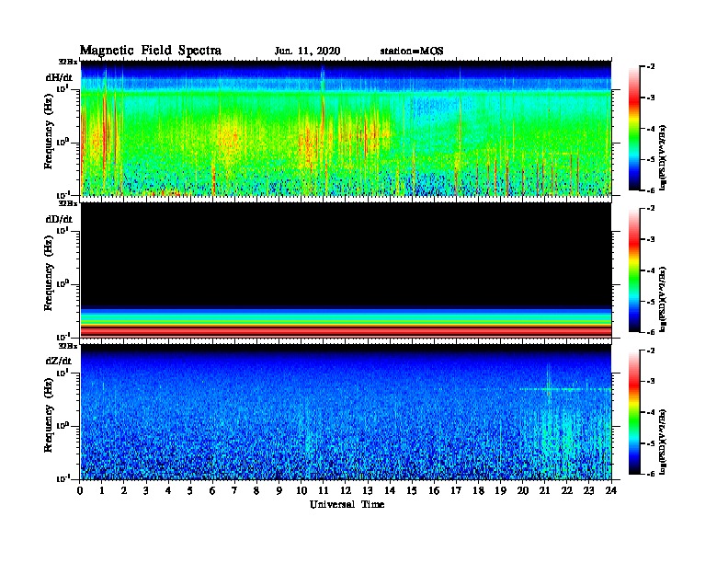This screenshot has width=728, height=563.
Task: Click the '-6' tick on dH/dt colorbar
Action: tap(651, 190)
